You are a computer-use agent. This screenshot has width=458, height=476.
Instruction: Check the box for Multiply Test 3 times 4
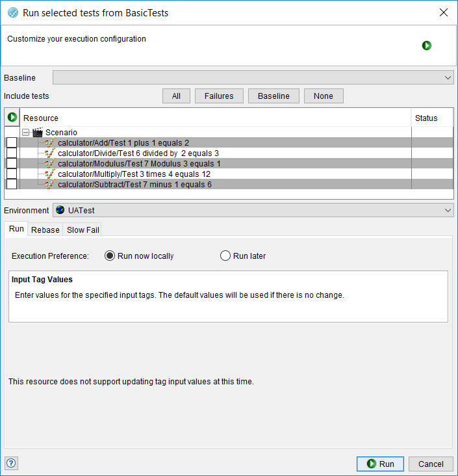(12, 174)
